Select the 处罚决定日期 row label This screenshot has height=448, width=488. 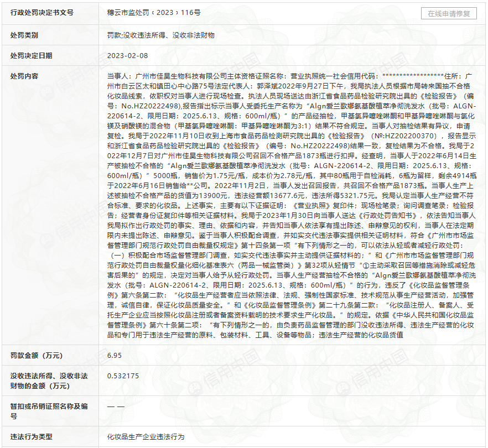pos(32,56)
